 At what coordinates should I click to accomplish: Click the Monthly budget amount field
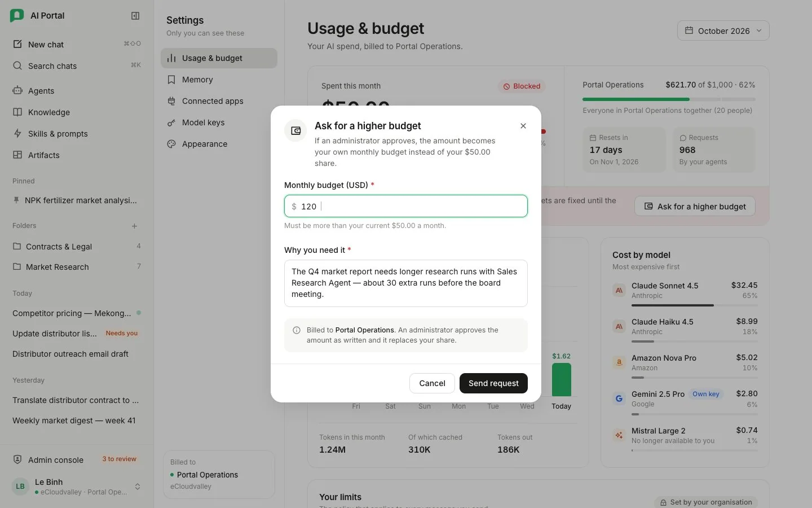pos(406,206)
